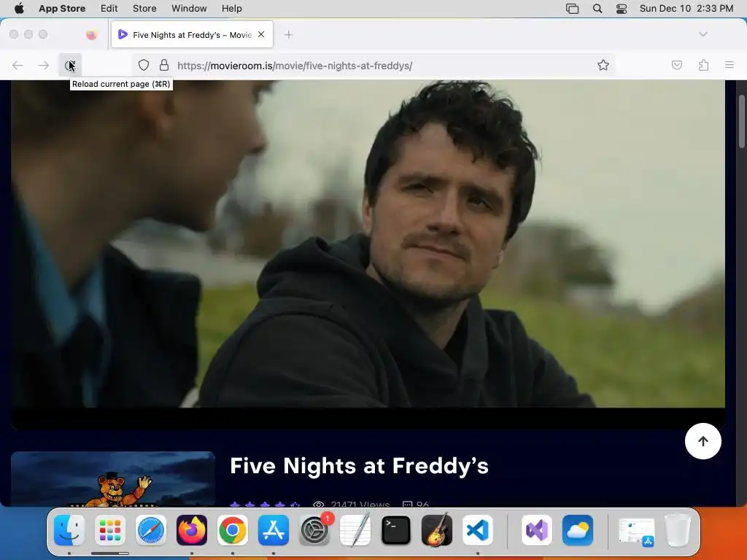Viewport: 747px width, 560px height.
Task: Open the App Store from the Dock
Action: 274,530
